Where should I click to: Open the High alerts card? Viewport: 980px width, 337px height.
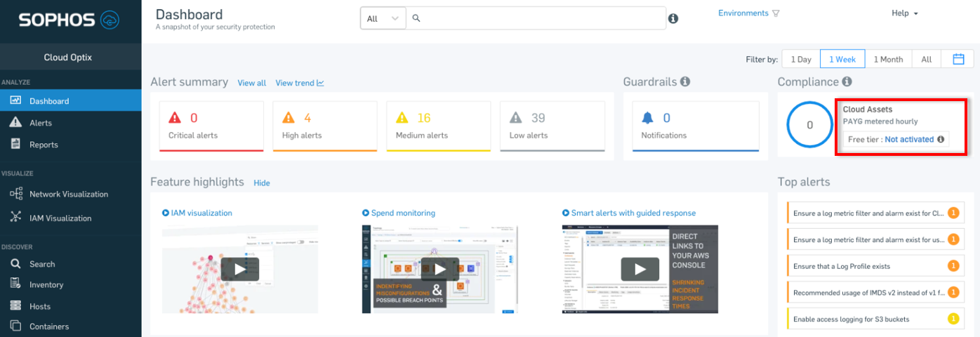[x=325, y=126]
